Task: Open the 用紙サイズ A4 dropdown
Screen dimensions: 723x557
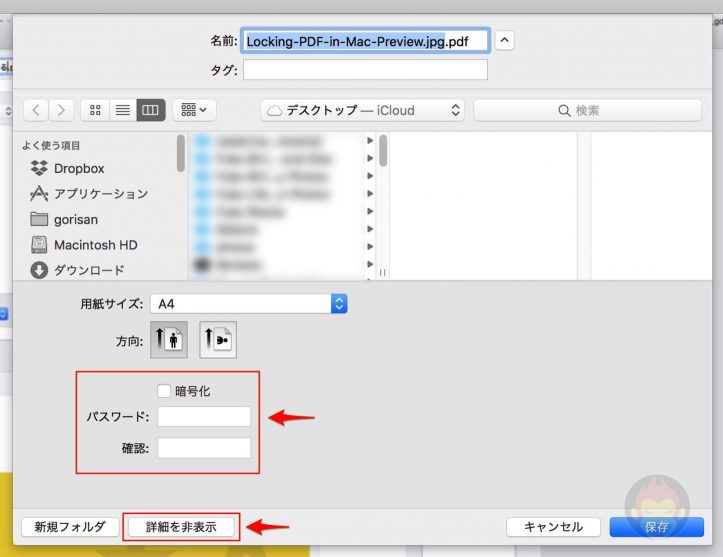Action: coord(249,304)
